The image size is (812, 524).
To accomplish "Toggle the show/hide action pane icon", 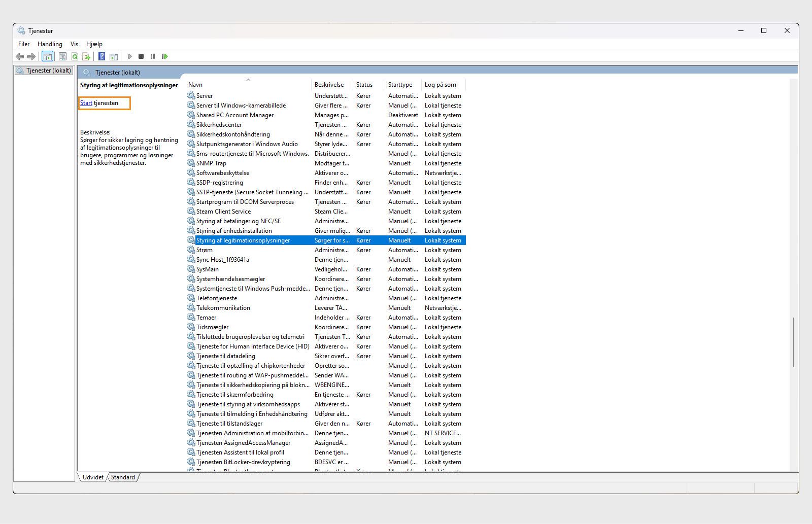I will [114, 56].
